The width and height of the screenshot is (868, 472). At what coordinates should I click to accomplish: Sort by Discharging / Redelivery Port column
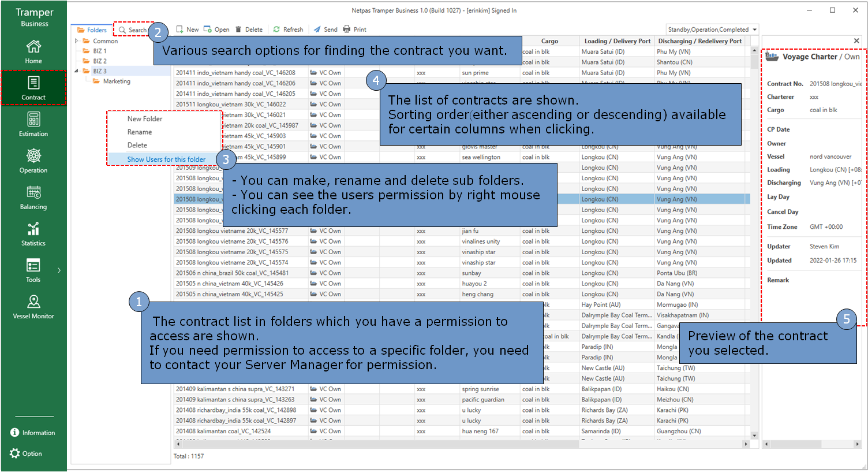[700, 41]
